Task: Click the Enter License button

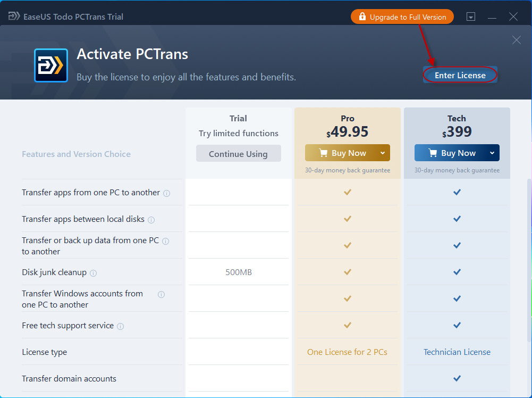Action: tap(460, 75)
